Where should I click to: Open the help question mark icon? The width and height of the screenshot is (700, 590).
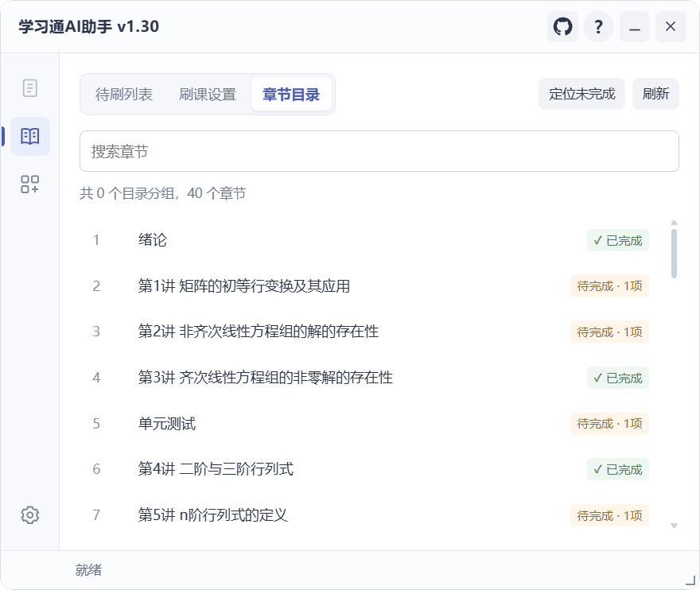tap(598, 27)
